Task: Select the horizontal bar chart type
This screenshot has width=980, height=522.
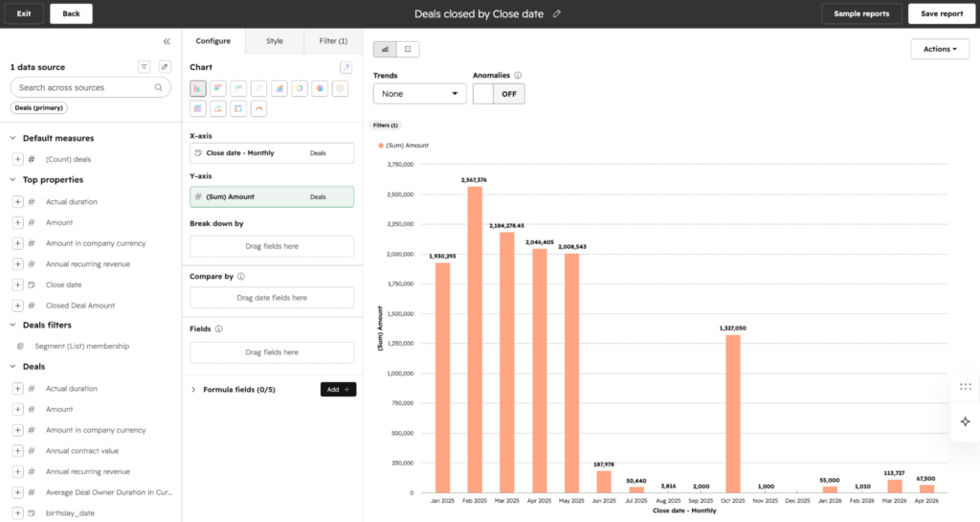Action: (218, 89)
